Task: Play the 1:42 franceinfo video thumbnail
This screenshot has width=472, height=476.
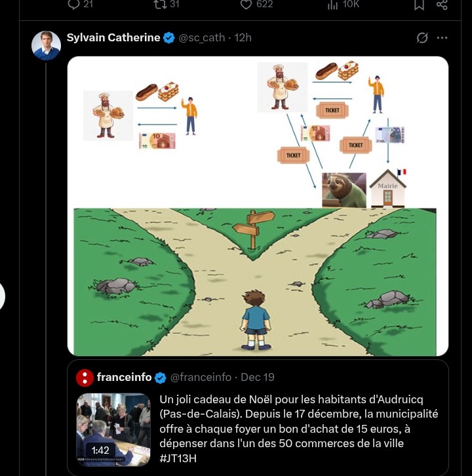Action: 113,429
